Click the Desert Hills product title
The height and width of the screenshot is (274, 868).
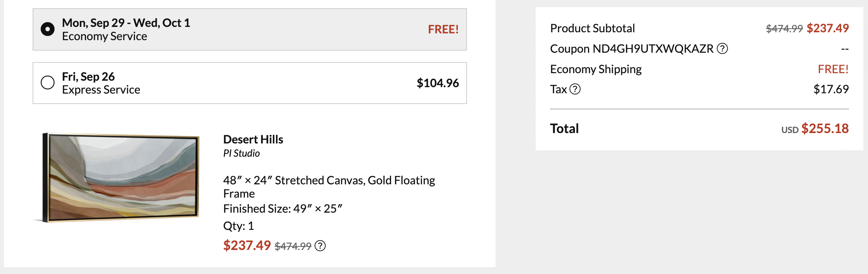tap(253, 139)
